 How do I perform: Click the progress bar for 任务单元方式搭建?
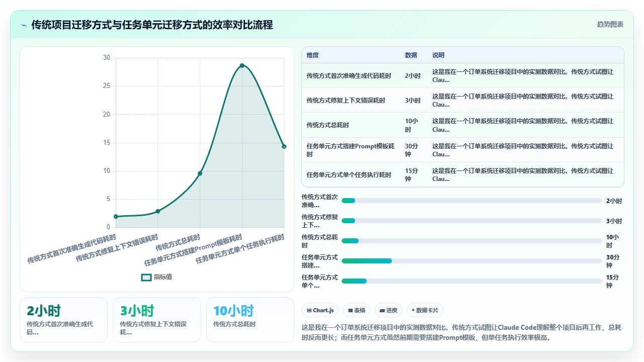[471, 261]
